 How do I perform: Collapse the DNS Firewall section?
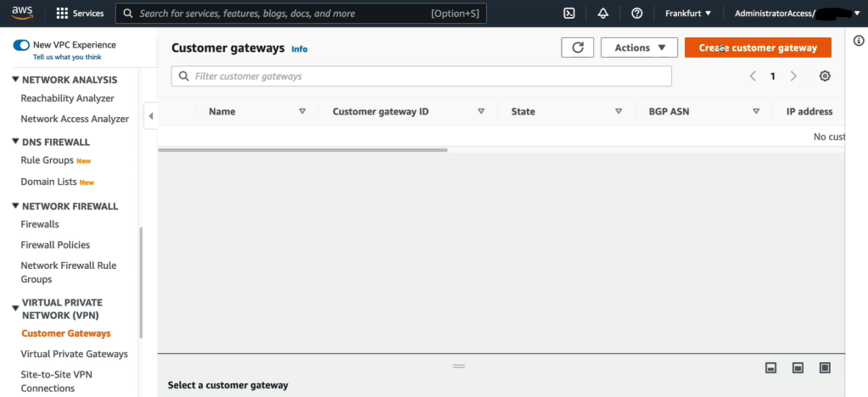[x=15, y=142]
